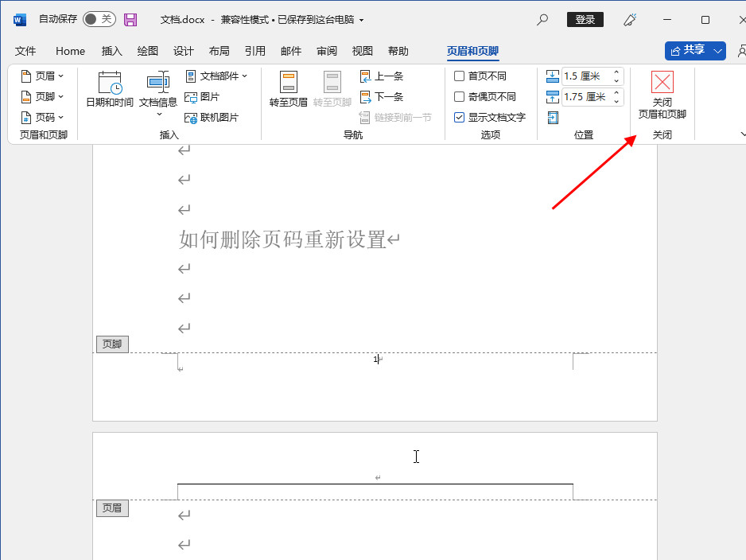Screen dimensions: 746x560
Task: Switch to the 邮件 tab
Action: [291, 51]
